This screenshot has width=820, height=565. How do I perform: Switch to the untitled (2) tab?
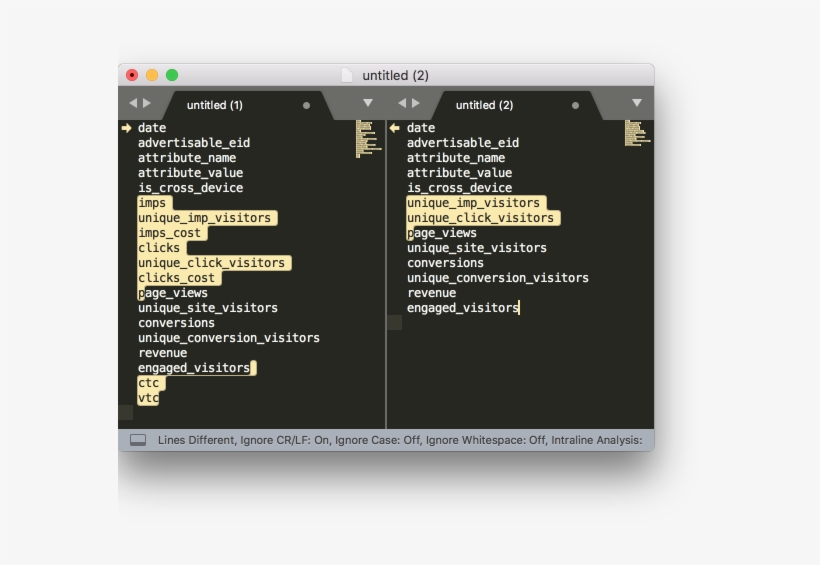[484, 105]
